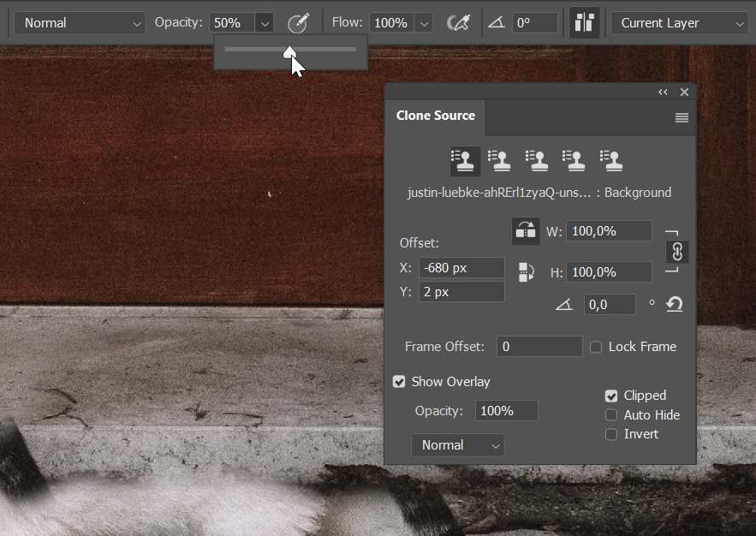Open the Clone Source panel menu
The height and width of the screenshot is (536, 756).
(682, 118)
